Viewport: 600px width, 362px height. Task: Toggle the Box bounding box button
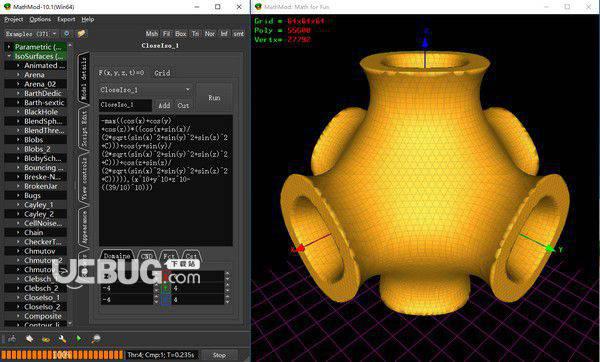pyautogui.click(x=181, y=34)
